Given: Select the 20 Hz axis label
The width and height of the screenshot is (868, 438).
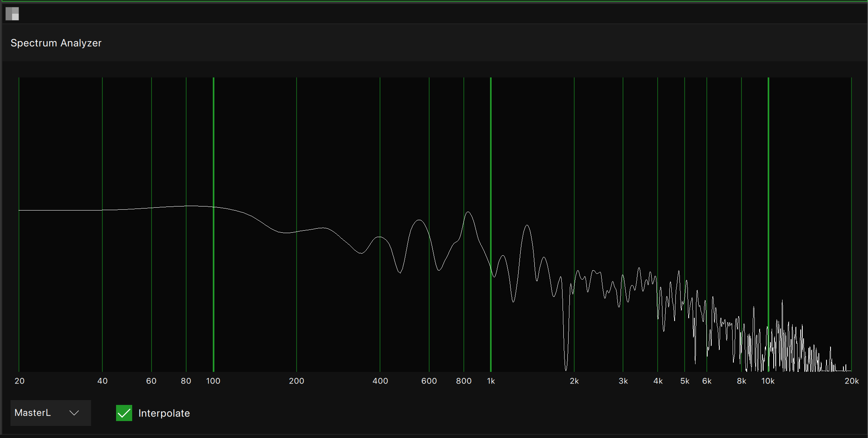Looking at the screenshot, I should 19,380.
